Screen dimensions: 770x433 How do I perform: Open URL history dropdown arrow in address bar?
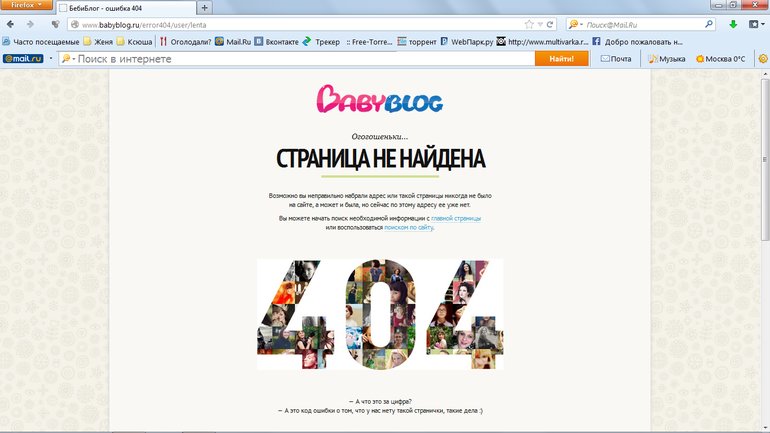540,25
